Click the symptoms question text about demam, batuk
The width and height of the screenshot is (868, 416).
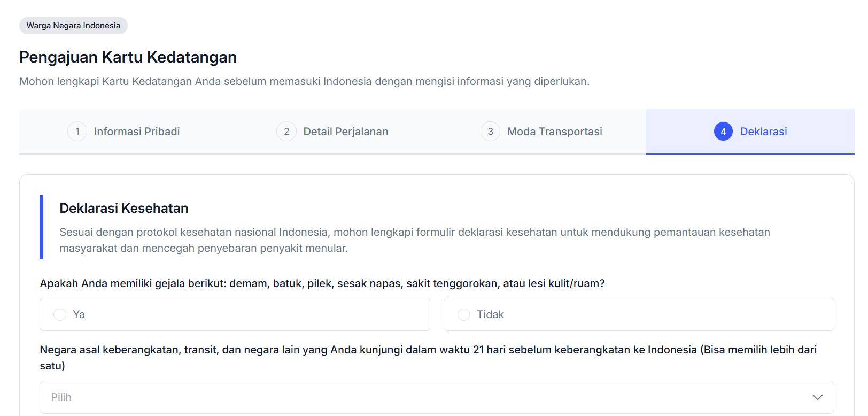click(x=322, y=283)
